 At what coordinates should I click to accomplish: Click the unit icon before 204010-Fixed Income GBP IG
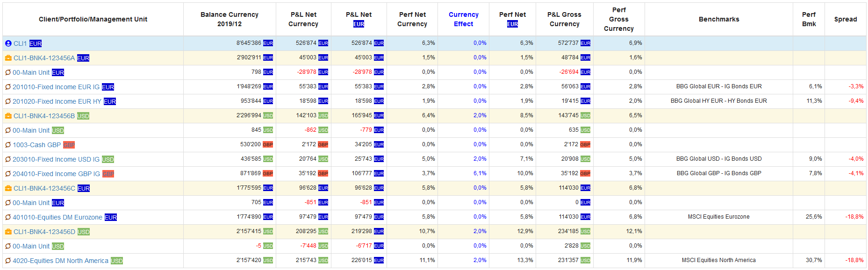[x=8, y=174]
